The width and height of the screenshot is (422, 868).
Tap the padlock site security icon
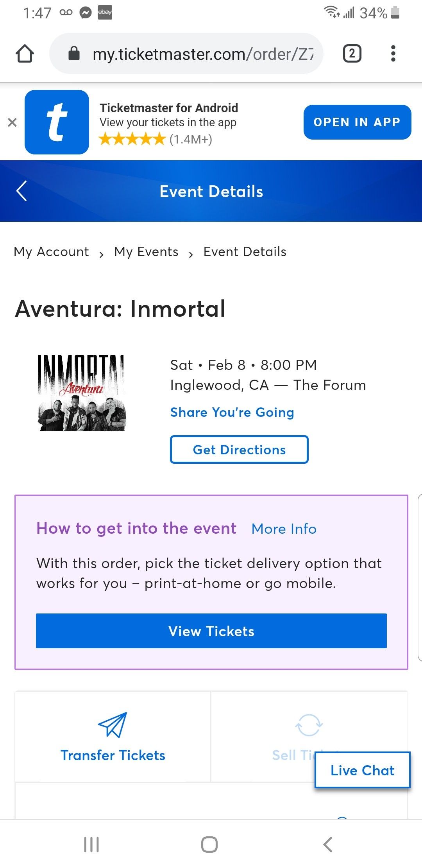point(74,54)
